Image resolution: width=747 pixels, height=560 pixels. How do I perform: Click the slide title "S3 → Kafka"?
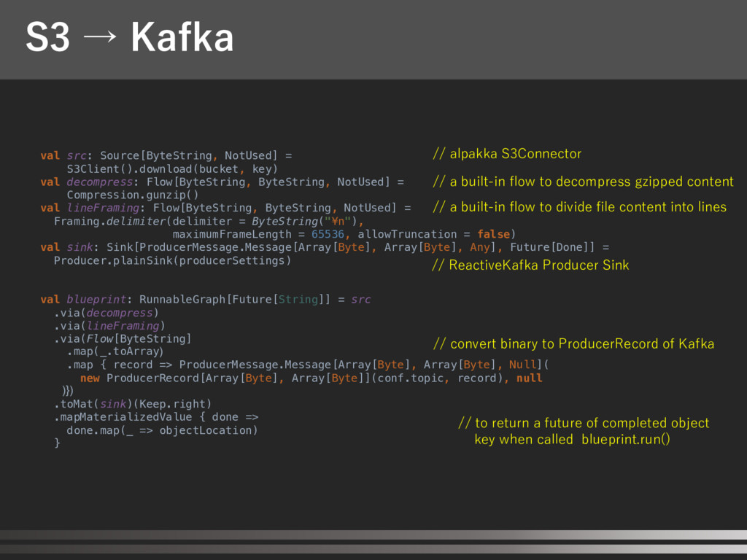pyautogui.click(x=130, y=37)
